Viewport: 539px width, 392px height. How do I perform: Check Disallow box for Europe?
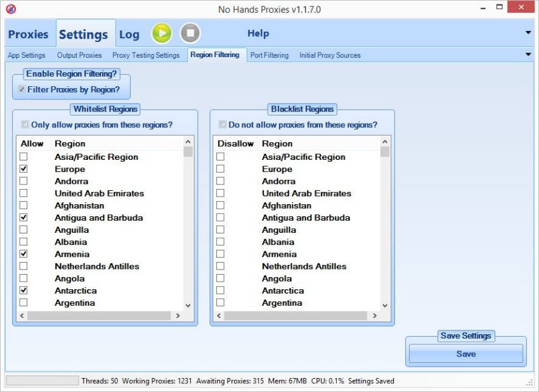[x=220, y=169]
